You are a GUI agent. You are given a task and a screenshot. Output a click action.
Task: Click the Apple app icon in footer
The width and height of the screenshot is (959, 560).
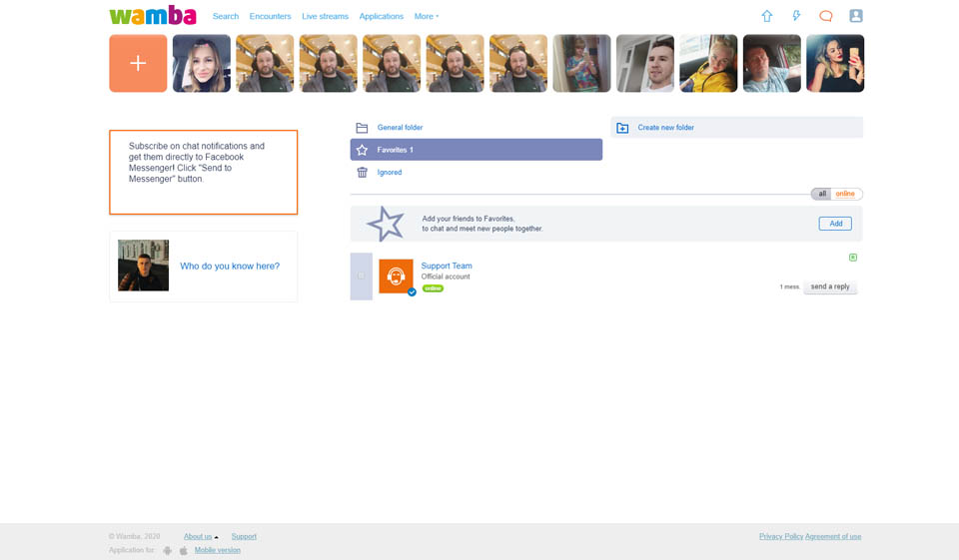183,550
